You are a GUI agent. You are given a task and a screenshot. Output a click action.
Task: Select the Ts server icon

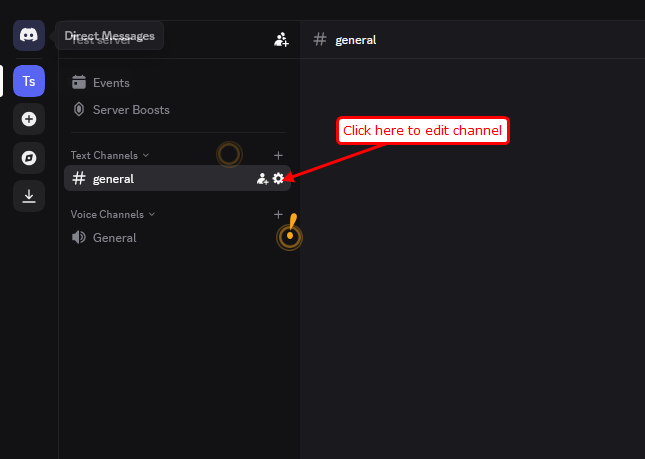point(29,81)
